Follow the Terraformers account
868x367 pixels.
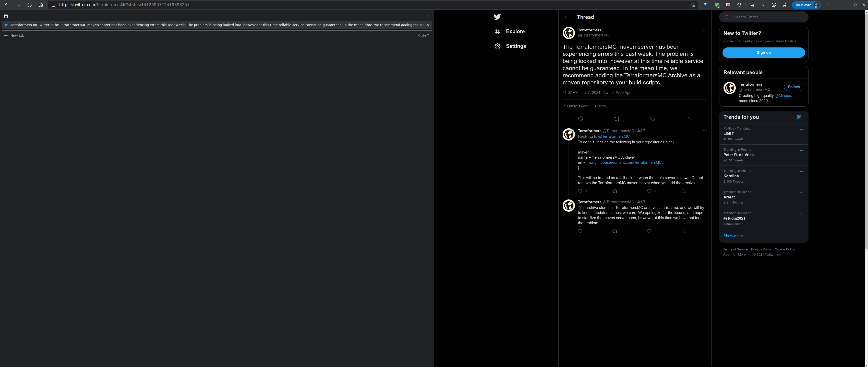coord(794,87)
